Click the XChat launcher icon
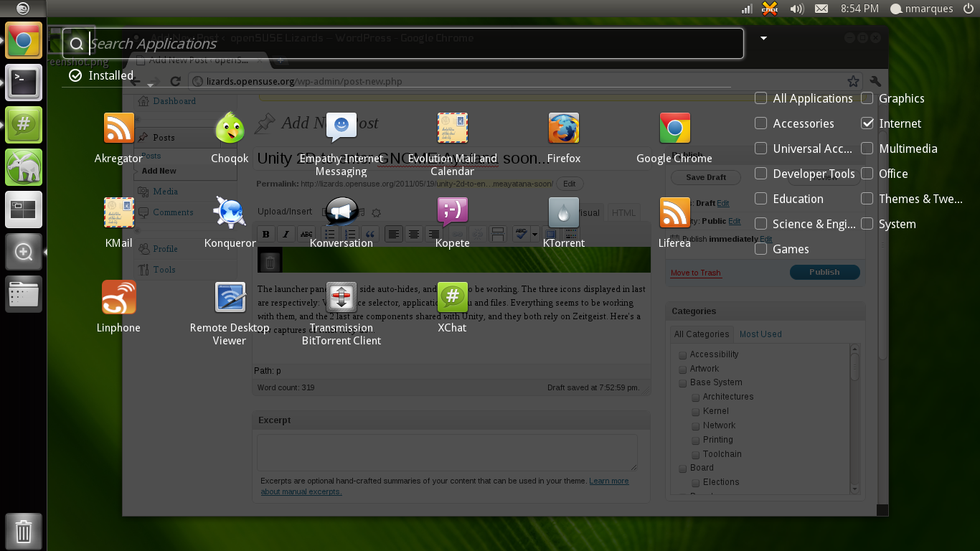The image size is (980, 551). (x=24, y=125)
